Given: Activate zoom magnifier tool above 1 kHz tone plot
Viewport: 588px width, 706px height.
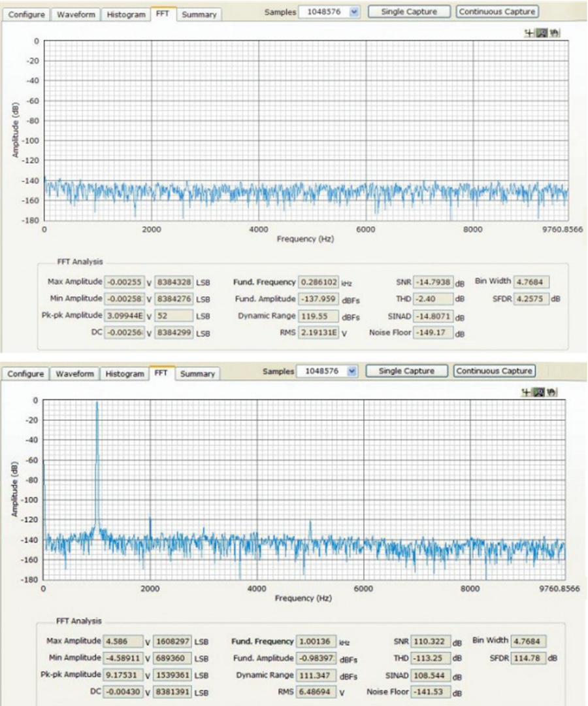Looking at the screenshot, I should coord(539,392).
